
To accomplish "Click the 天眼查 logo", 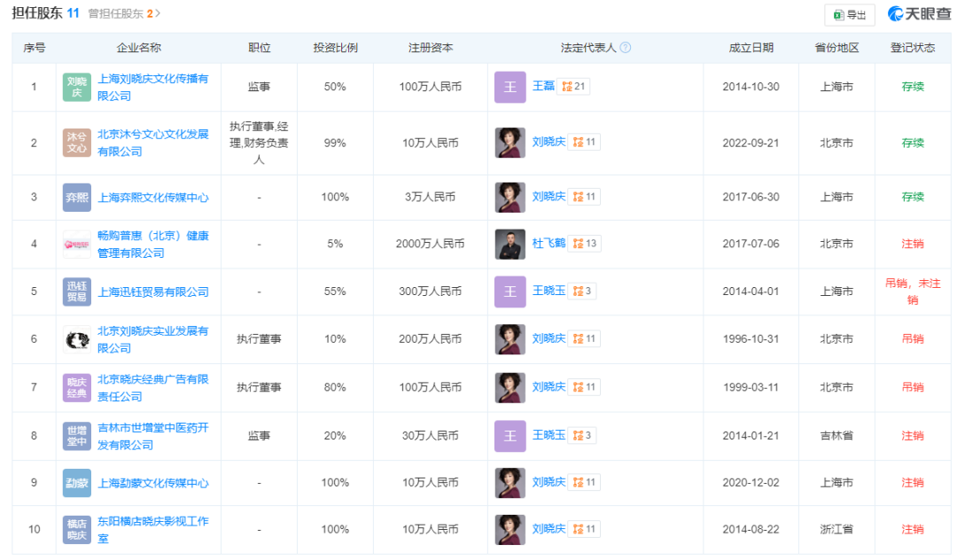I will click(919, 14).
